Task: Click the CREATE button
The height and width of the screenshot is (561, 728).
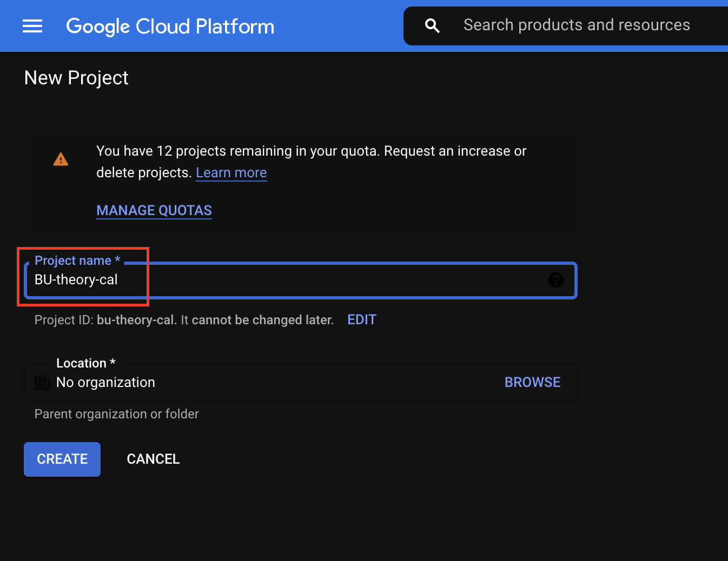Action: (x=62, y=459)
